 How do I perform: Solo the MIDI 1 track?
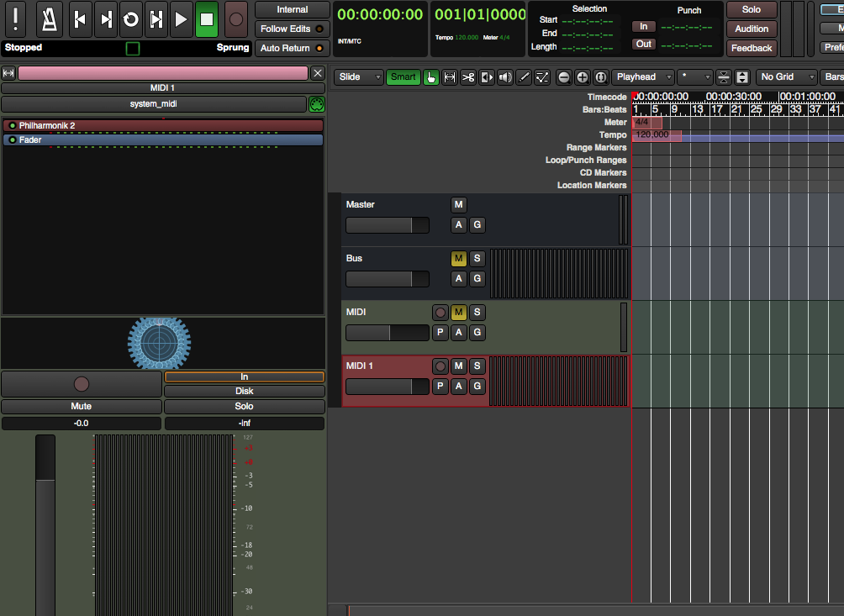[x=477, y=366]
